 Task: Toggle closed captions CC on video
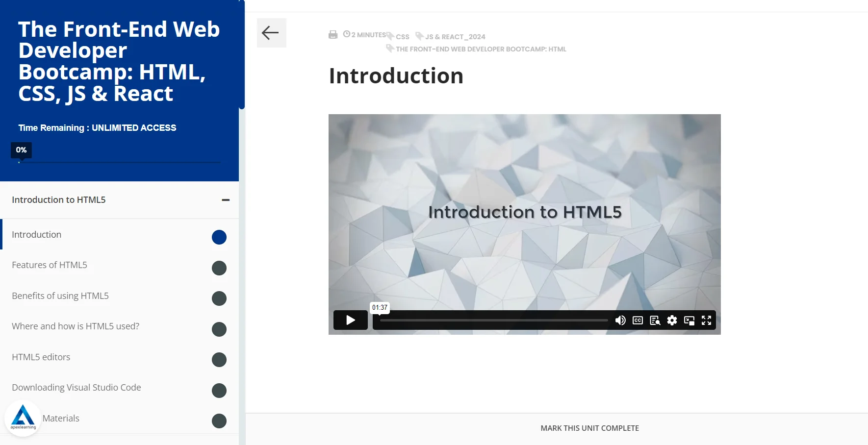coord(638,320)
